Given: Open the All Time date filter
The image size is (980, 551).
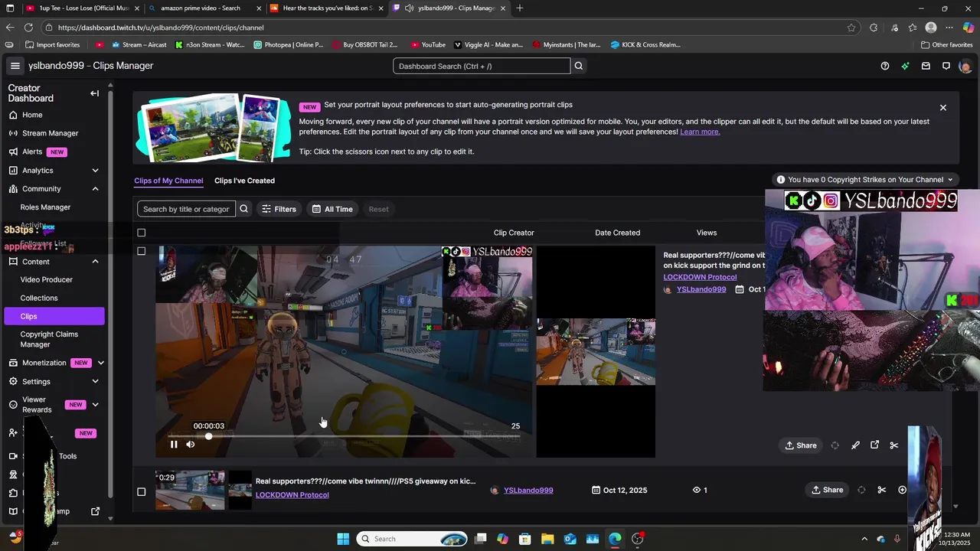Looking at the screenshot, I should pos(332,209).
